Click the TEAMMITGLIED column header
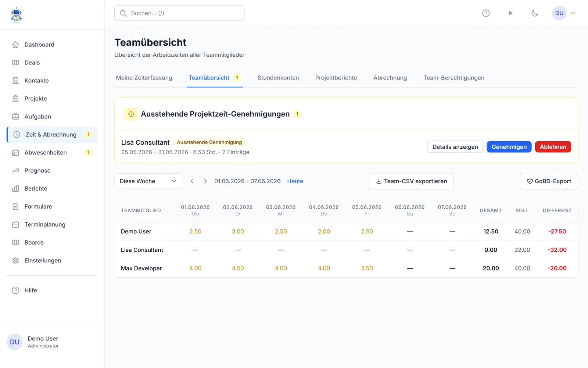The height and width of the screenshot is (368, 588). (141, 210)
